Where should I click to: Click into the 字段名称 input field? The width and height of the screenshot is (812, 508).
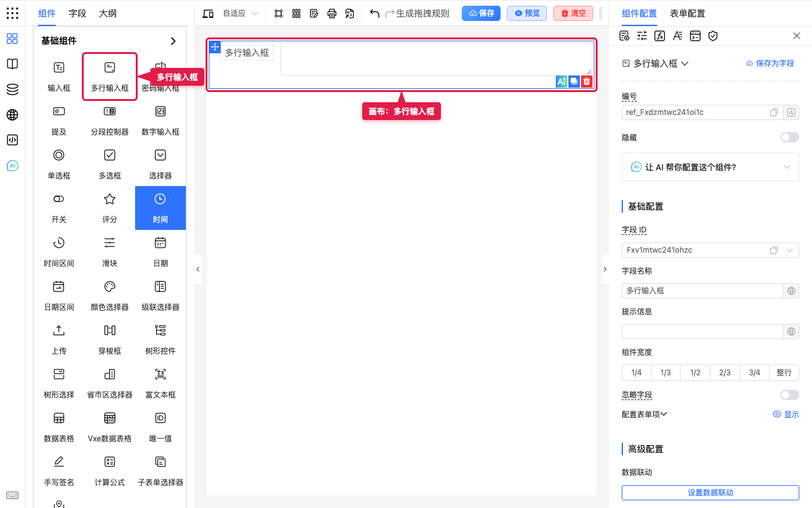tap(703, 291)
